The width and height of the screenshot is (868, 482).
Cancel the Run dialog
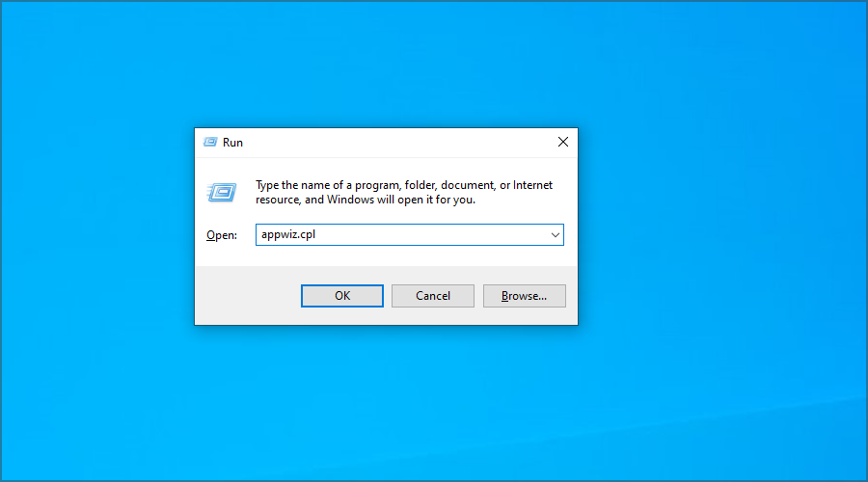(x=433, y=296)
